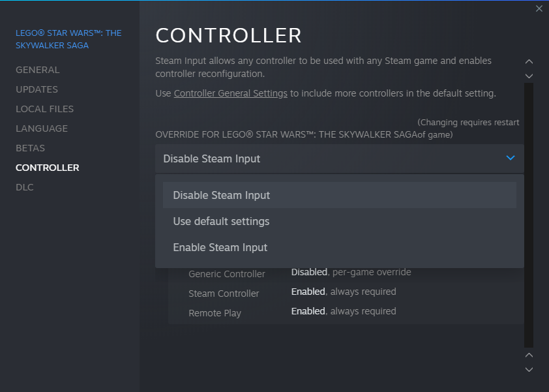Select the Controller sidebar item
Viewport: 549px width, 392px height.
47,168
